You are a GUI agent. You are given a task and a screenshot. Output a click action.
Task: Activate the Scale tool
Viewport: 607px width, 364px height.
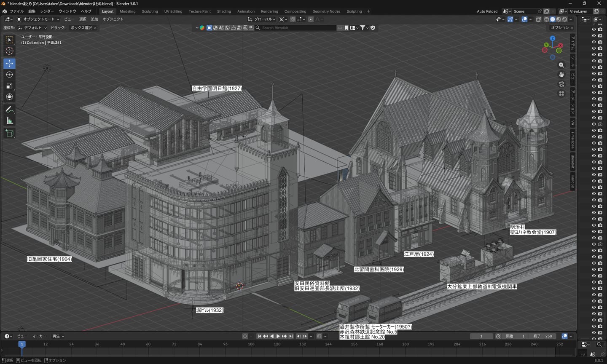pyautogui.click(x=9, y=86)
